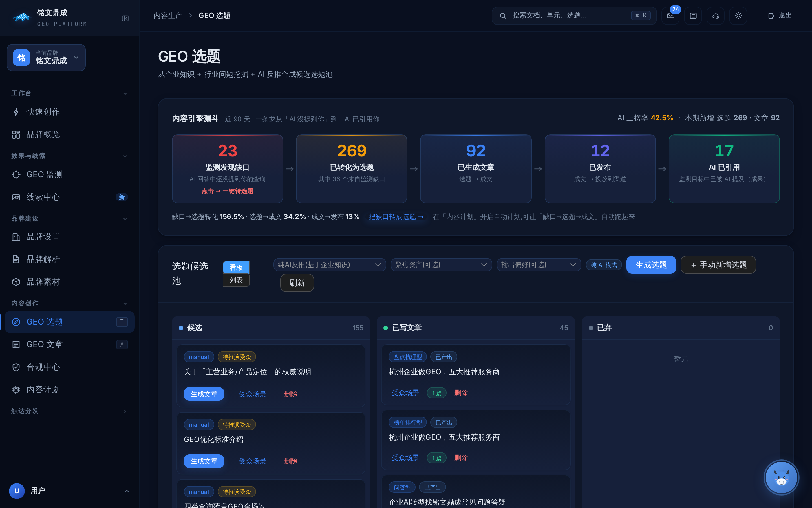Open 品牌解析 in the sidebar
This screenshot has width=812, height=508.
[69, 259]
